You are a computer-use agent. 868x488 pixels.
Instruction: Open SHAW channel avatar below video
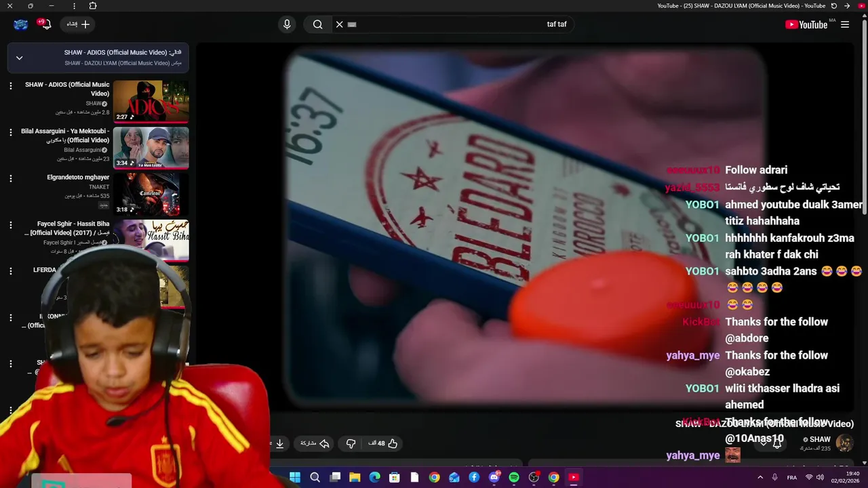point(844,443)
